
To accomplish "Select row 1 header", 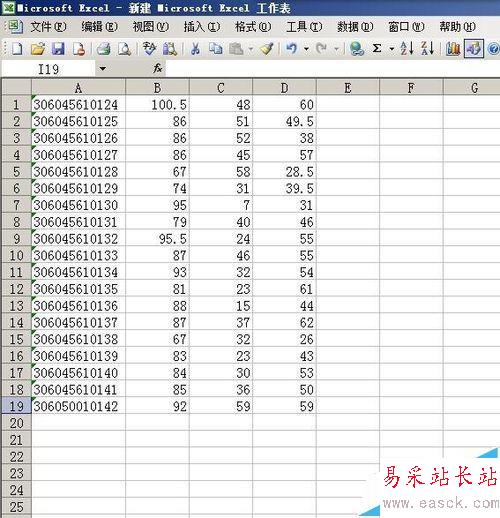I will 17,104.
